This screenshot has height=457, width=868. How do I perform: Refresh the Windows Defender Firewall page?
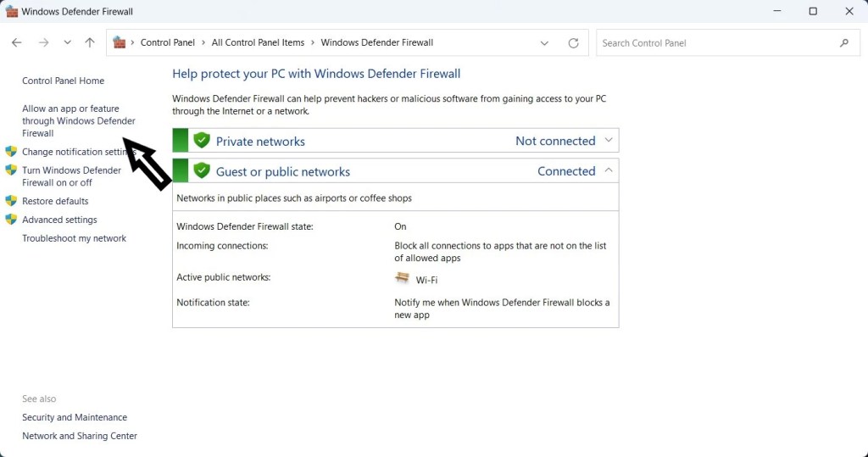[x=574, y=43]
